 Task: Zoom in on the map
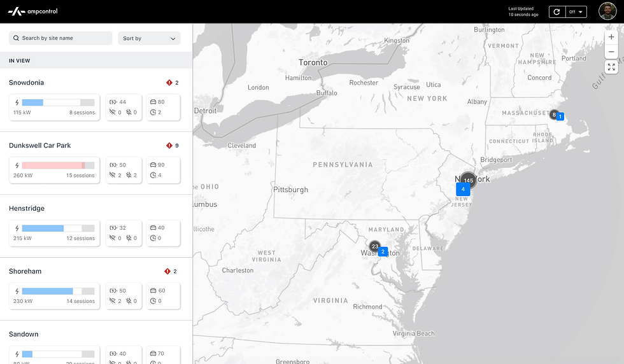coord(611,37)
